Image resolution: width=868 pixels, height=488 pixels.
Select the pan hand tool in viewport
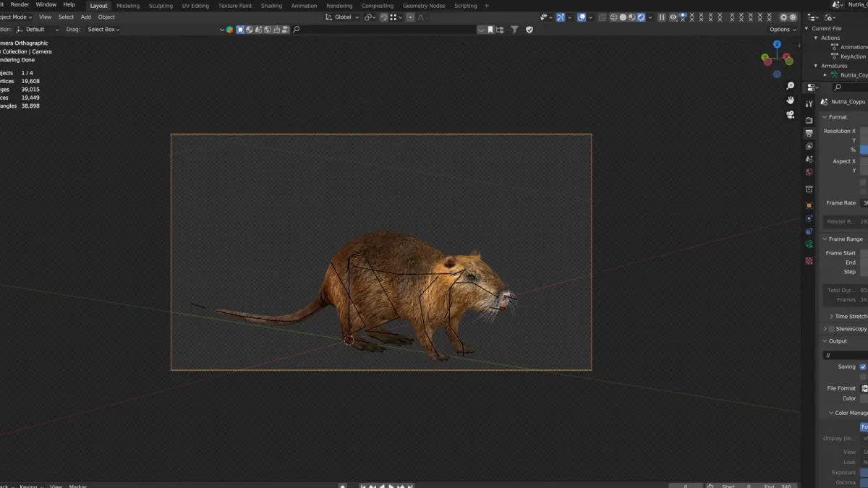tap(791, 100)
